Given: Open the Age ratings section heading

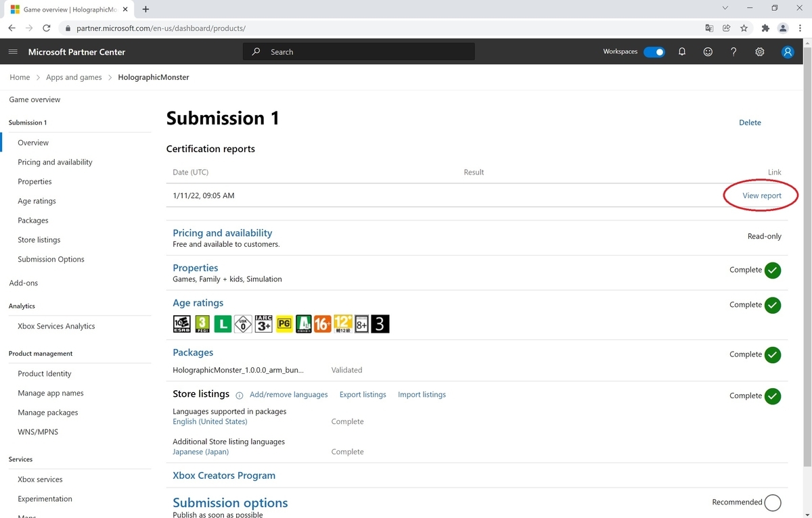Looking at the screenshot, I should point(198,303).
